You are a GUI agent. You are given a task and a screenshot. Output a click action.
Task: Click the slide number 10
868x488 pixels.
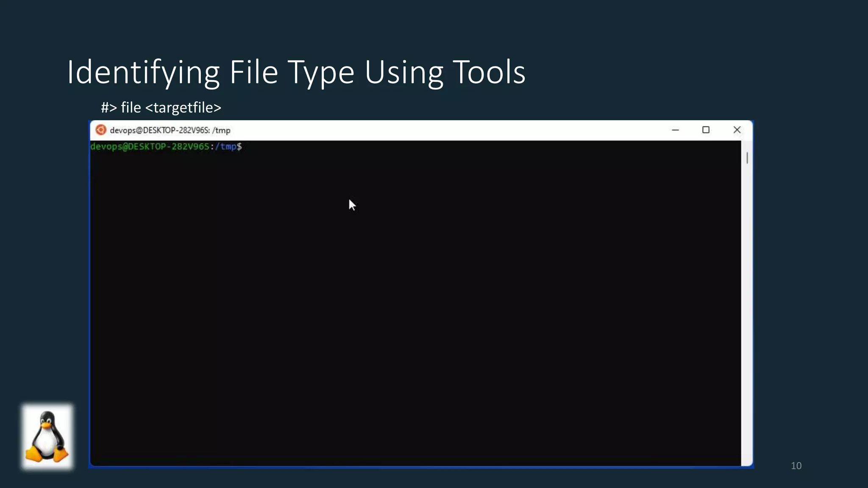tap(796, 466)
